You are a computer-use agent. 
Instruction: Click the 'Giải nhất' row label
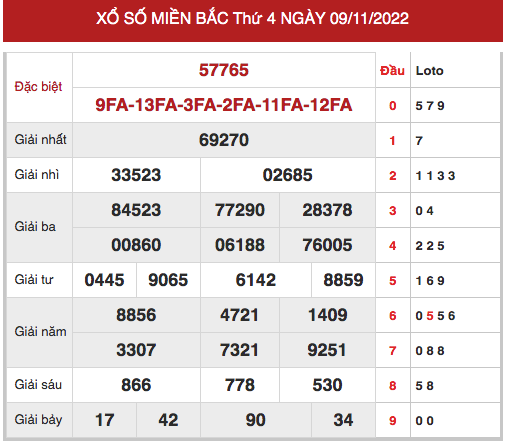[40, 140]
